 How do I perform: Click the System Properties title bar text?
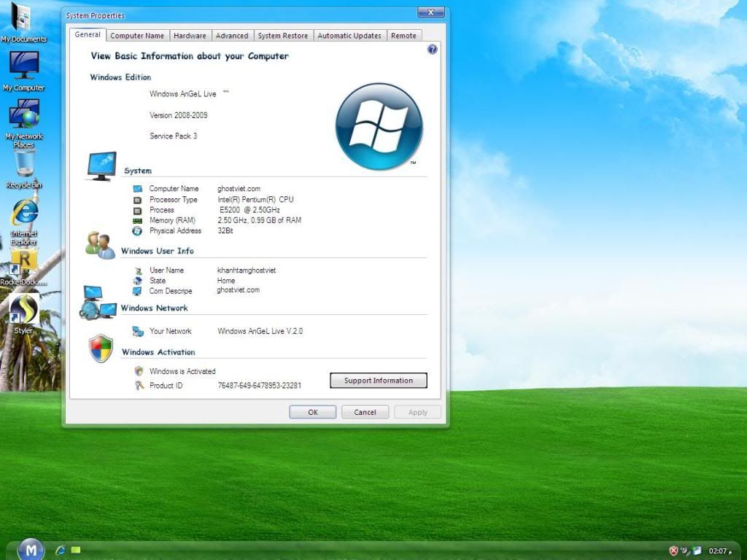pos(95,16)
